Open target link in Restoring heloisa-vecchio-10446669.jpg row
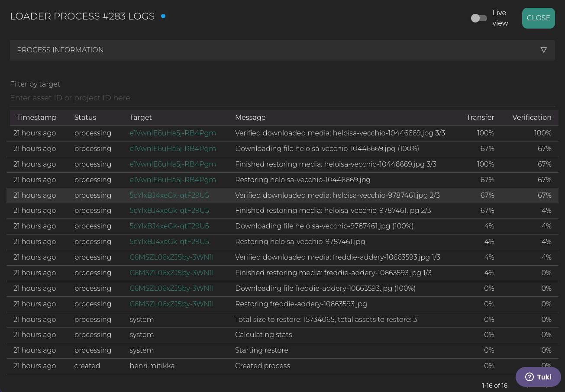565x392 pixels. click(x=173, y=180)
